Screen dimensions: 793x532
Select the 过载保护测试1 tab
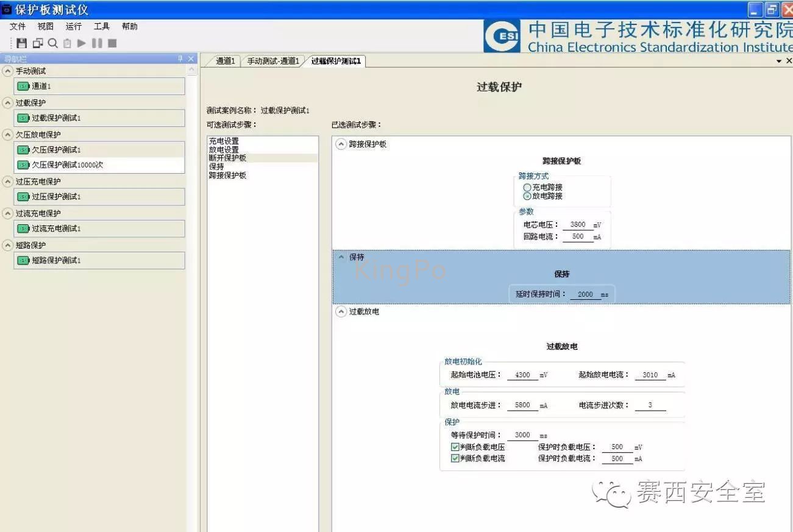click(336, 61)
